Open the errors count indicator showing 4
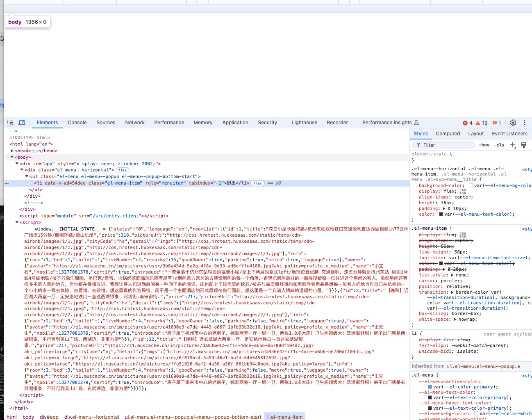 468,123
